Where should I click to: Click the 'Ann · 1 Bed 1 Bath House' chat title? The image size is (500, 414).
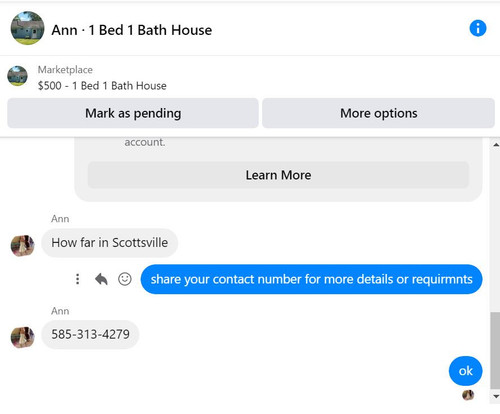[132, 30]
